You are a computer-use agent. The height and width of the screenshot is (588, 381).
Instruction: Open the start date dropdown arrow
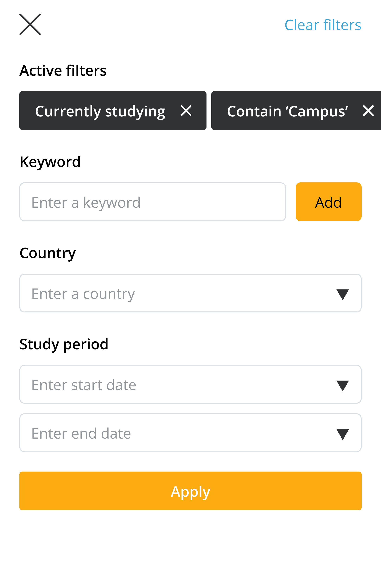point(342,385)
